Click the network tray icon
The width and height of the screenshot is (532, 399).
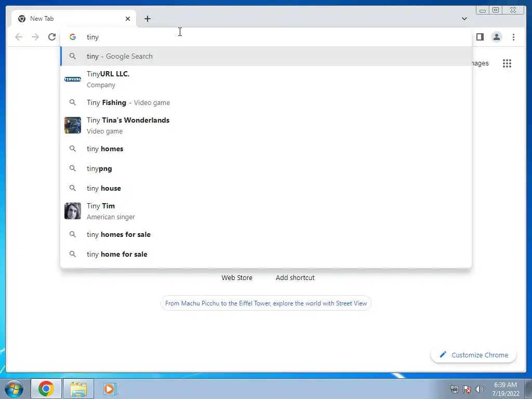point(454,389)
